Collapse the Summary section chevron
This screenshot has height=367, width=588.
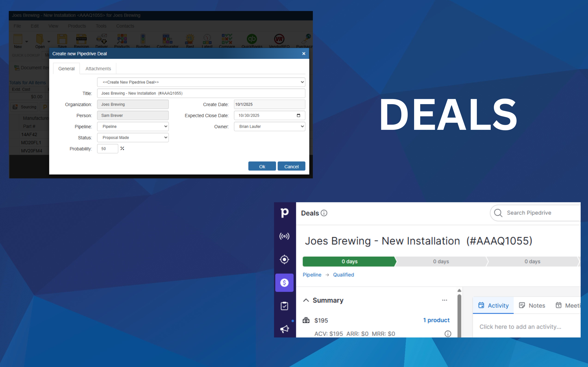[x=306, y=300]
